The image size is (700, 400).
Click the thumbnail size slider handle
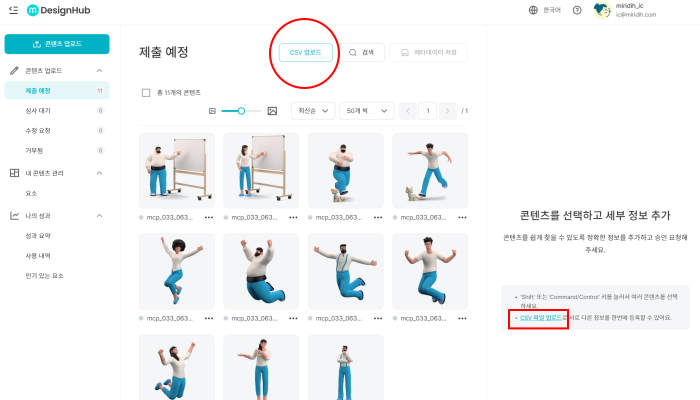click(240, 111)
